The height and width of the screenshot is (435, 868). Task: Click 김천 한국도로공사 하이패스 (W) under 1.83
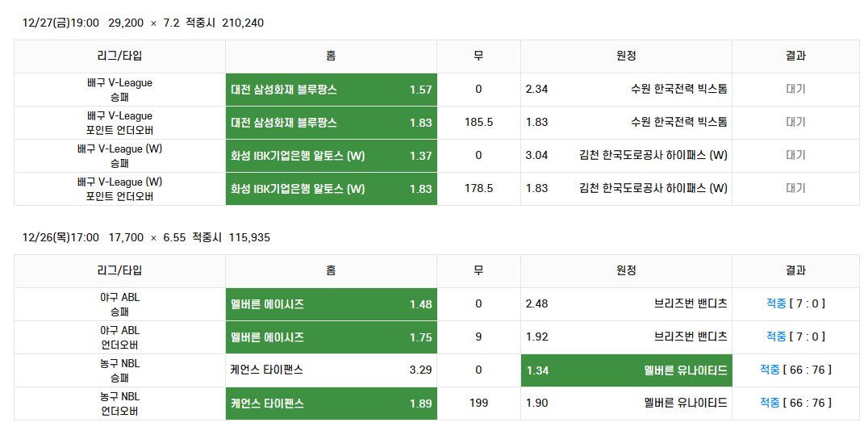[626, 189]
